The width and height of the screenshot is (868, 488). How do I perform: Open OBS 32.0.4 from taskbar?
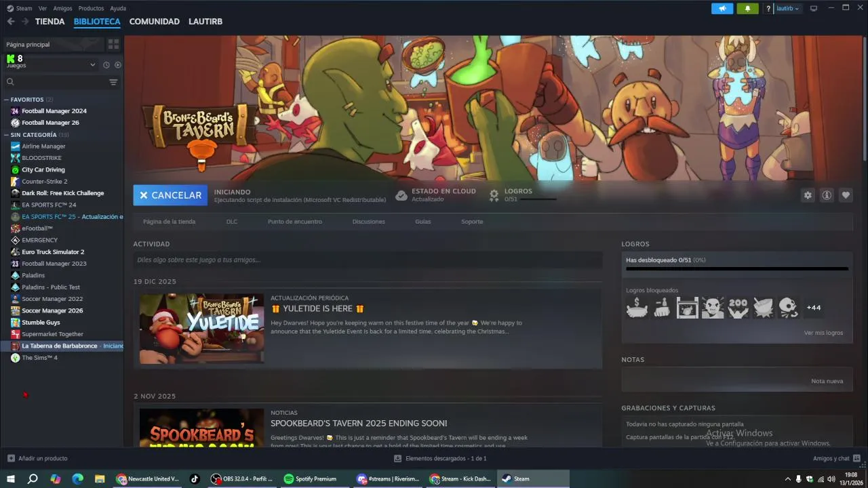pyautogui.click(x=242, y=479)
